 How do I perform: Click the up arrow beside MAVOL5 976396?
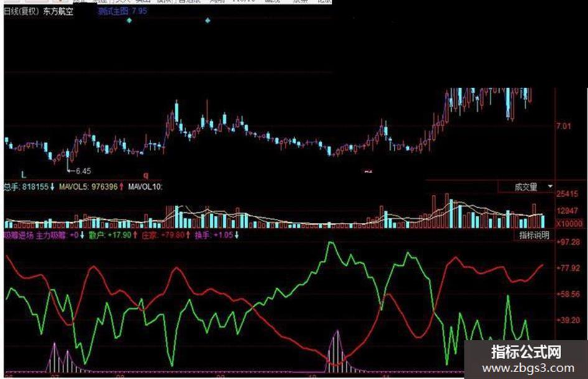[121, 187]
